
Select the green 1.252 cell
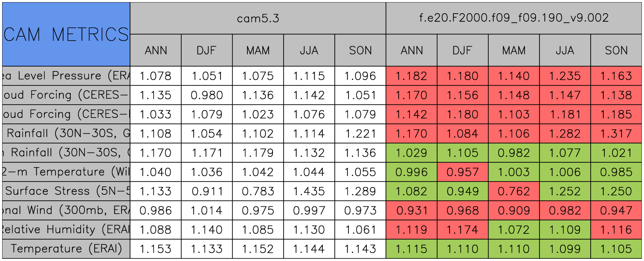click(565, 191)
